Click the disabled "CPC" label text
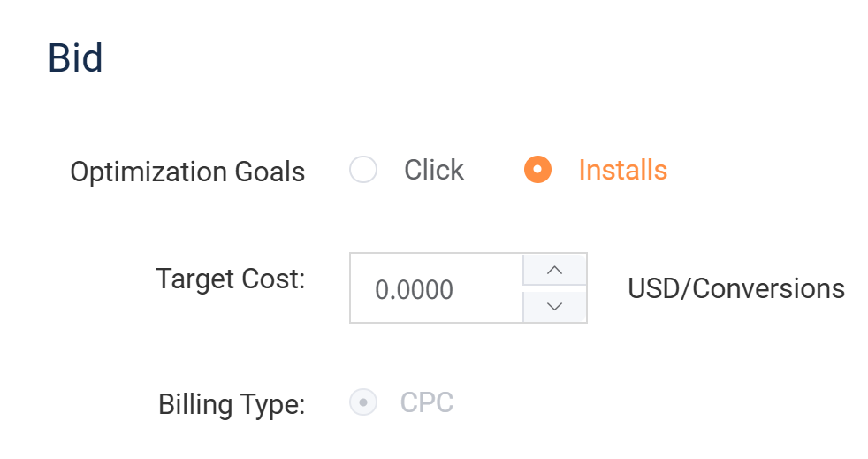The width and height of the screenshot is (868, 459). (427, 403)
